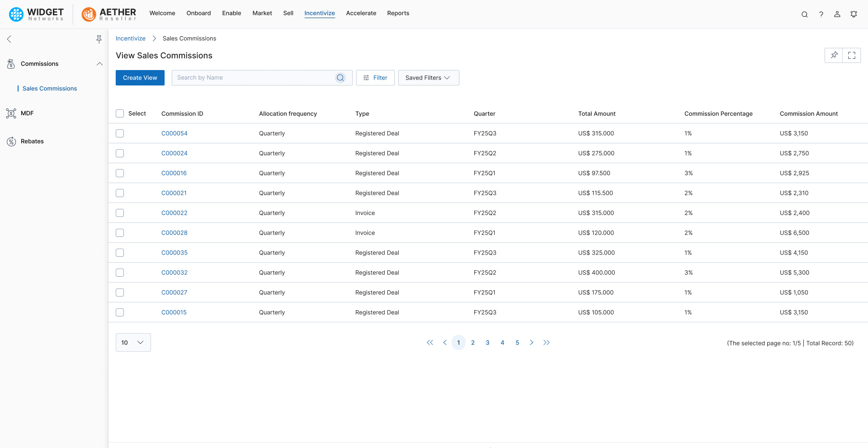Image resolution: width=868 pixels, height=448 pixels.
Task: Click the search magnifier icon in top header
Action: 804,14
